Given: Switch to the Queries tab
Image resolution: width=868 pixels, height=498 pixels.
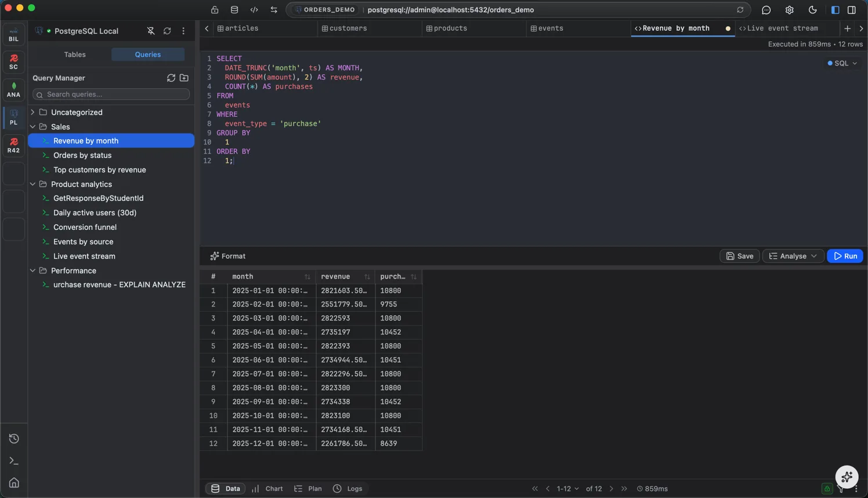Looking at the screenshot, I should (x=148, y=55).
